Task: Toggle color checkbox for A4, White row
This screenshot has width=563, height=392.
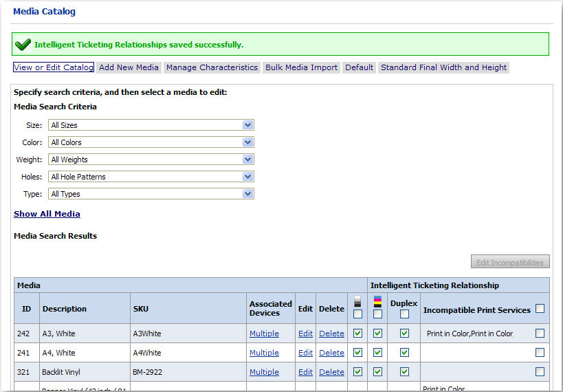Action: pyautogui.click(x=377, y=353)
